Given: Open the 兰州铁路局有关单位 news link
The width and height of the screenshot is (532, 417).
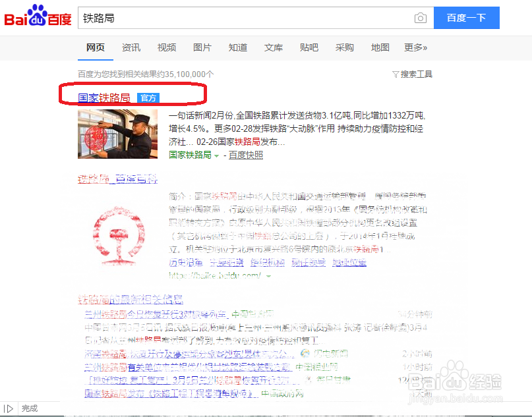Looking at the screenshot, I should [189, 367].
